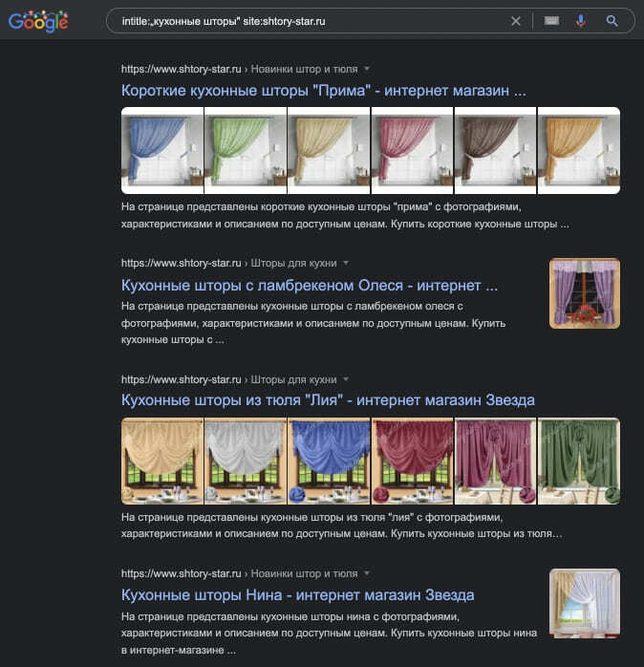Clear the search query with X icon

pos(516,21)
